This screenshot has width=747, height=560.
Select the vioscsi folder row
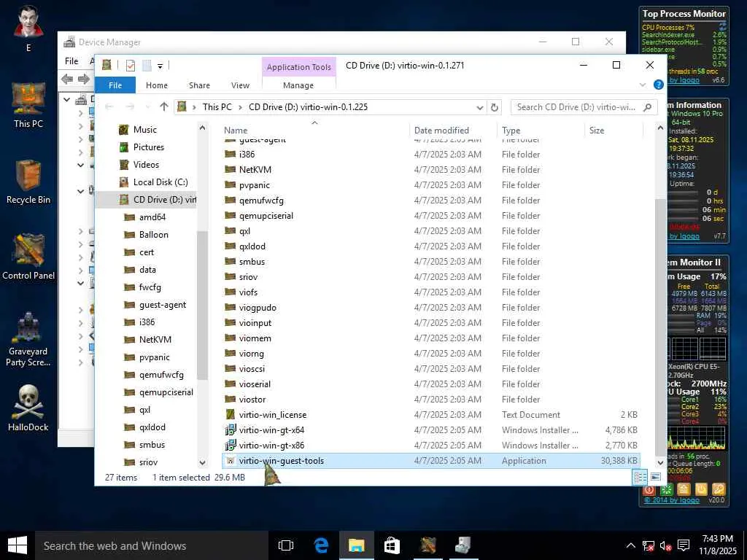coord(431,368)
